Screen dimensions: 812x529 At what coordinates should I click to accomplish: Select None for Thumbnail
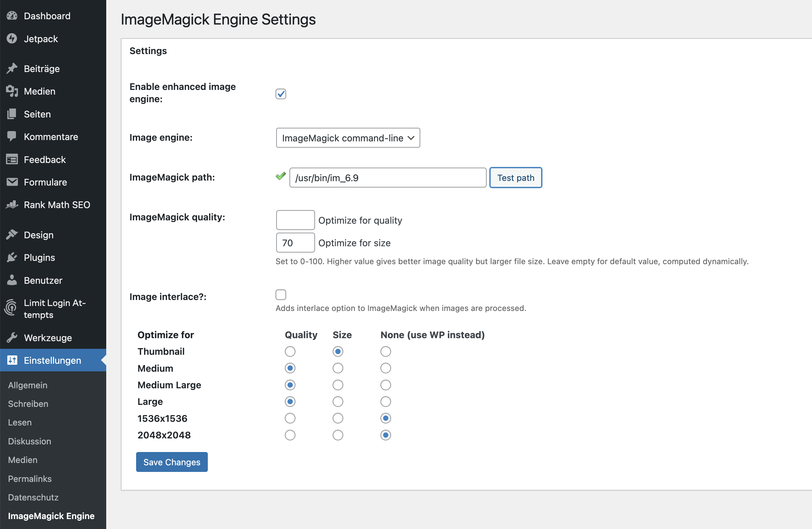tap(385, 351)
